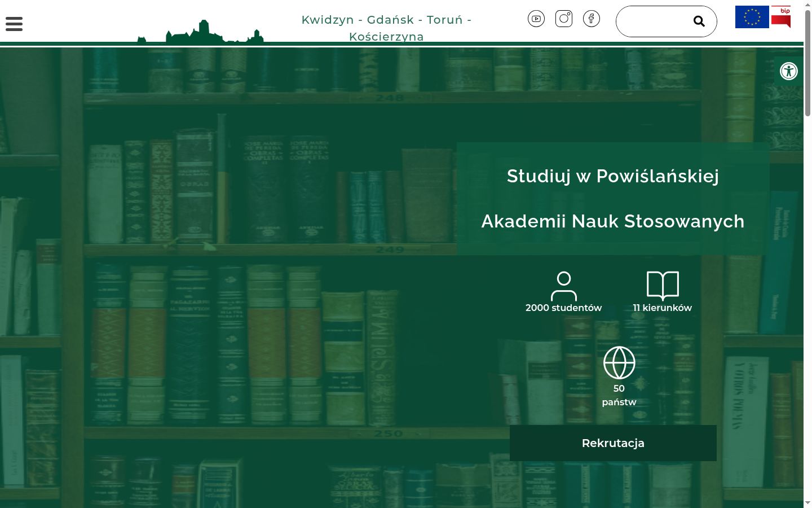Click the search magnifier icon
The image size is (812, 508).
699,21
